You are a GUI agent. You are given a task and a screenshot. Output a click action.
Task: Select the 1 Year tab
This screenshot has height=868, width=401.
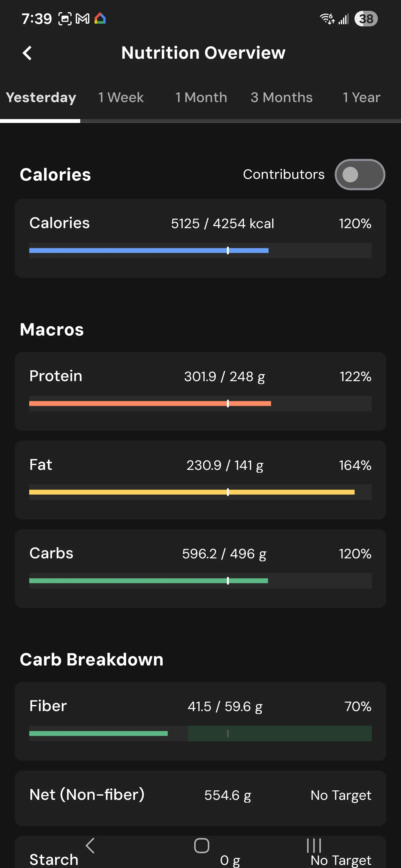(x=361, y=97)
